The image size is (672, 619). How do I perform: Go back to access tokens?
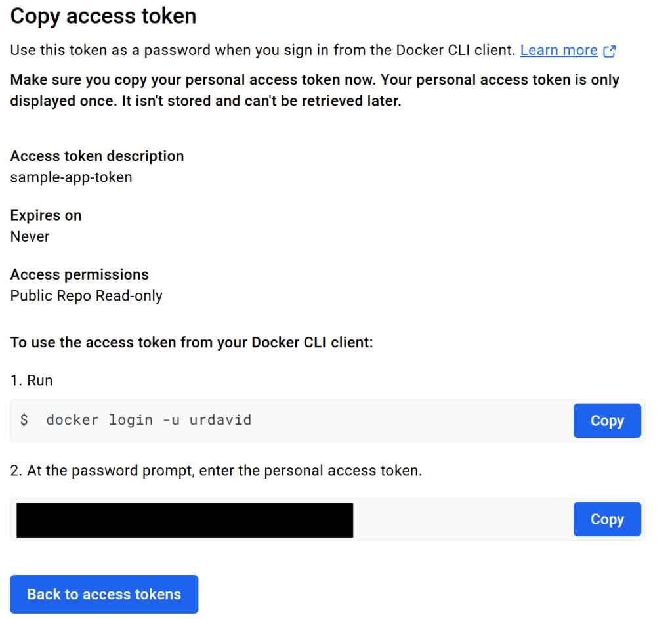(104, 594)
